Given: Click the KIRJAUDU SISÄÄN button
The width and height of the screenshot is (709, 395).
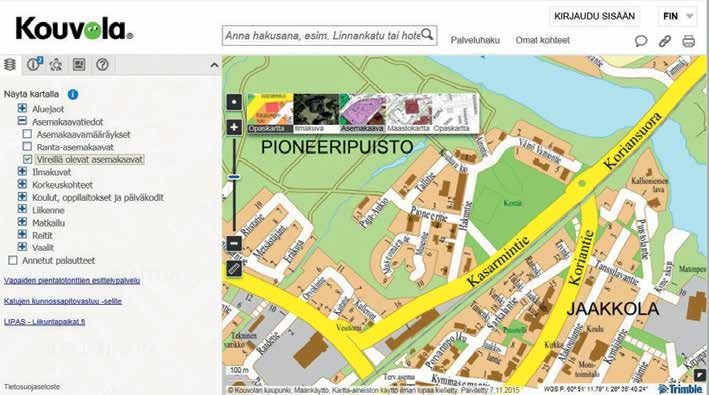Looking at the screenshot, I should pyautogui.click(x=594, y=17).
